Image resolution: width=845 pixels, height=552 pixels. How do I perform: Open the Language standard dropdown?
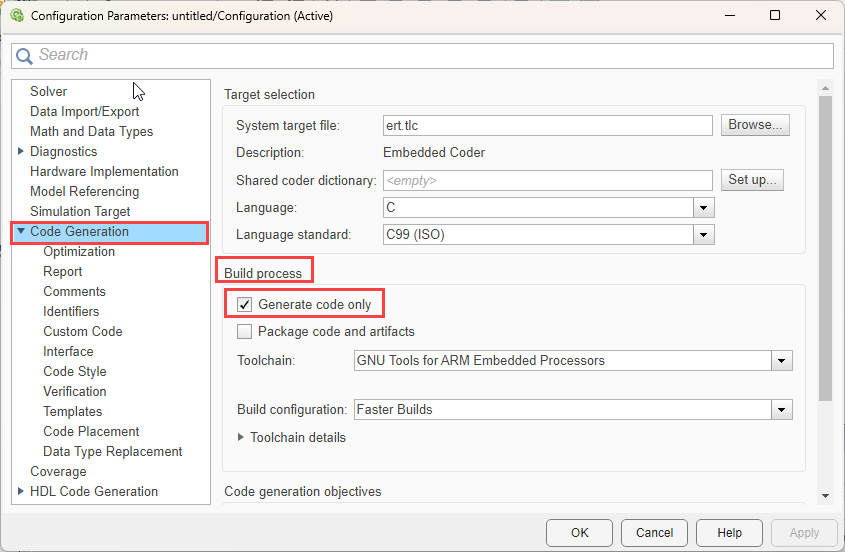(704, 235)
